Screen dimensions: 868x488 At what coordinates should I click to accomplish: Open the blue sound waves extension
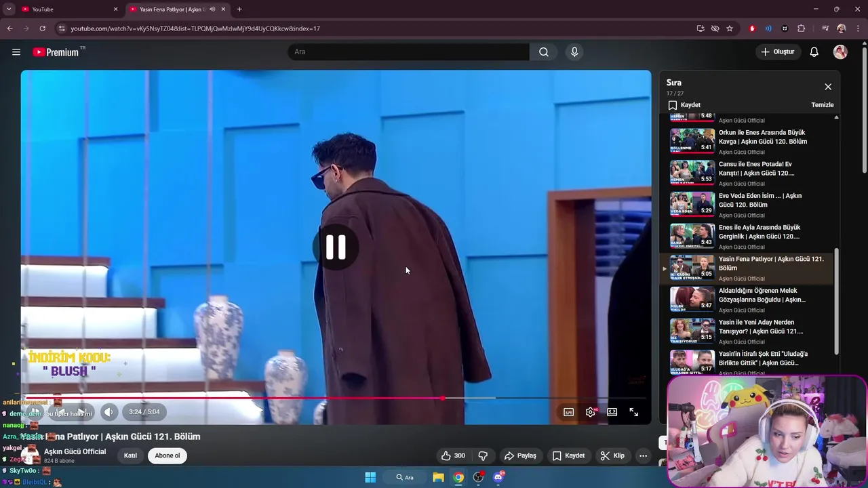[768, 28]
